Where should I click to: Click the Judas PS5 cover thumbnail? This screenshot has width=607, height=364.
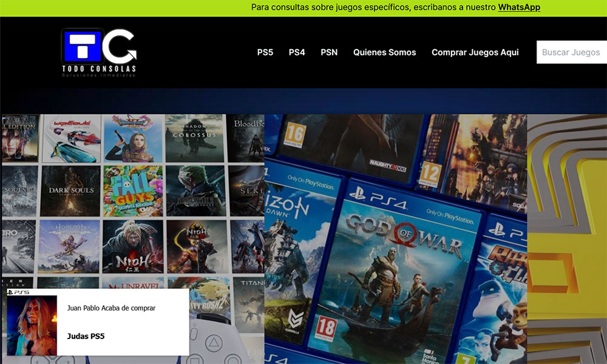click(x=32, y=325)
